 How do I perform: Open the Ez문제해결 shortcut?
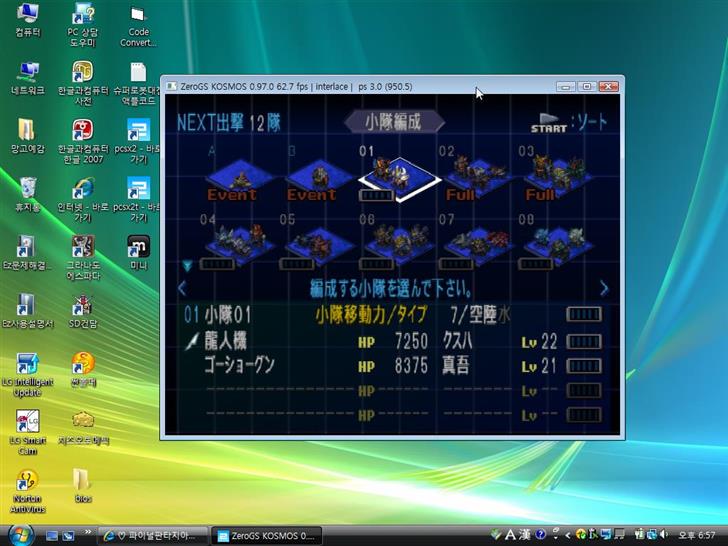tap(27, 253)
